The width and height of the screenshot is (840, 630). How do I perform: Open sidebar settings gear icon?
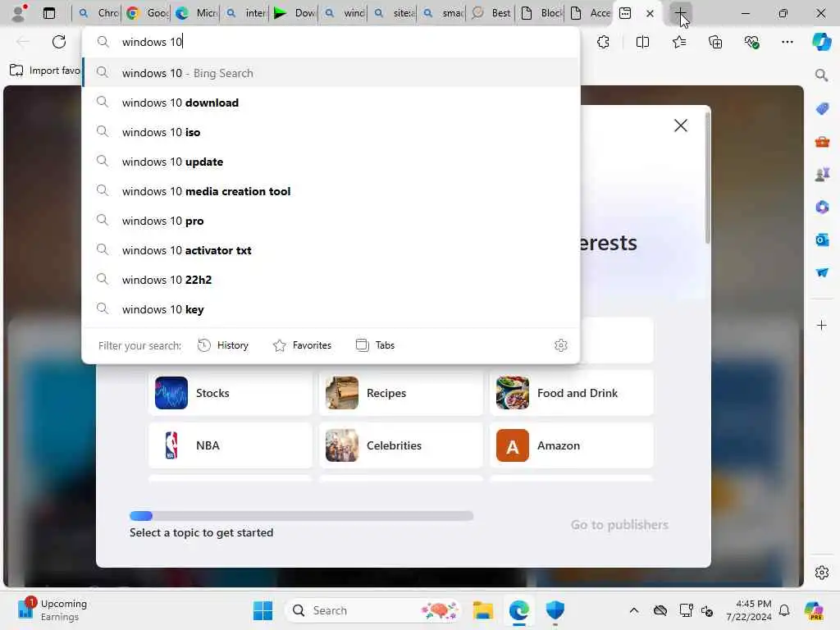pos(822,573)
